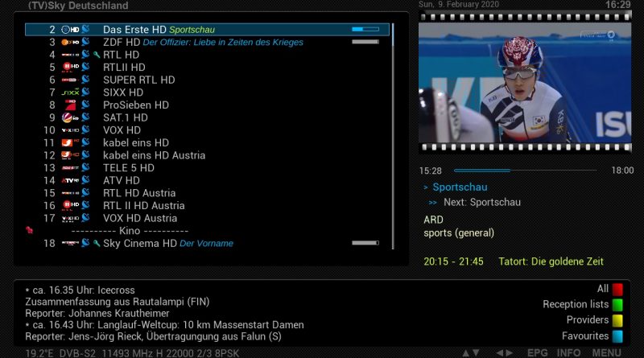
Task: Click the INFO button
Action: pyautogui.click(x=568, y=352)
